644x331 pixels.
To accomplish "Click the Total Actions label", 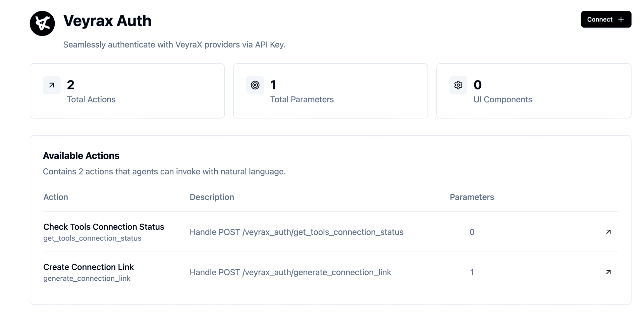I will coord(91,100).
